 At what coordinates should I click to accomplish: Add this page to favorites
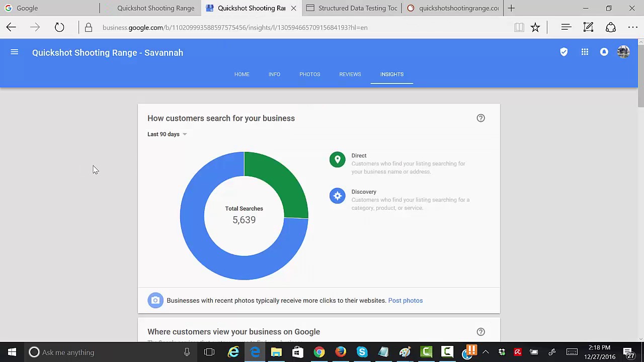click(x=535, y=28)
